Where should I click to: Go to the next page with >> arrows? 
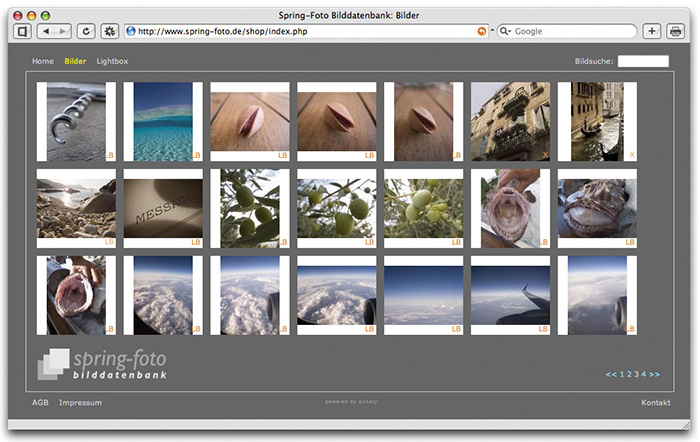(x=654, y=374)
